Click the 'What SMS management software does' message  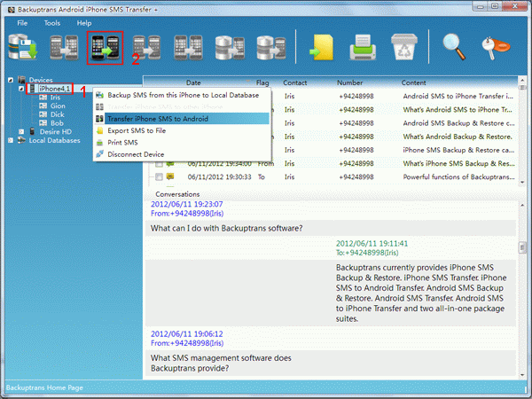tap(221, 358)
